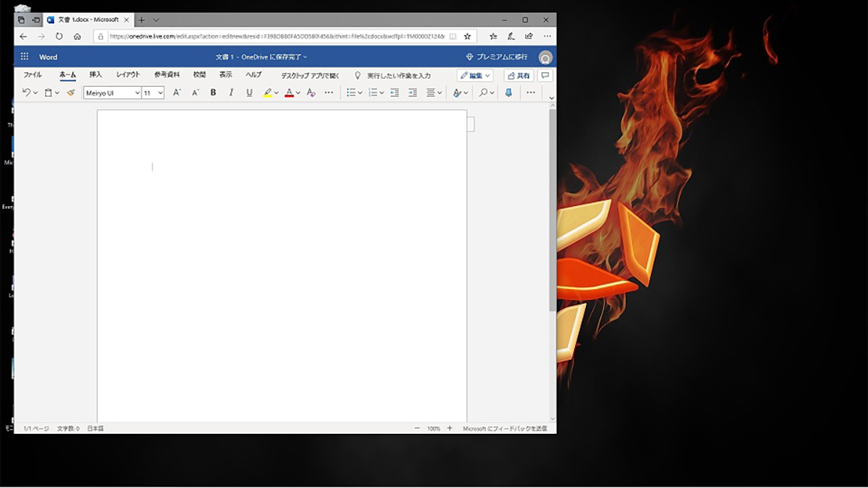Viewport: 868px width, 488px height.
Task: Zoom out with minus button
Action: point(417,428)
